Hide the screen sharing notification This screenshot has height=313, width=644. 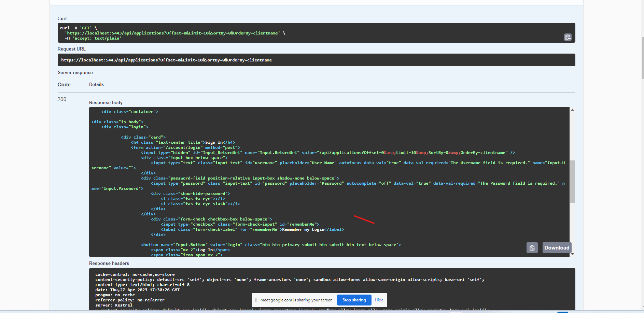click(379, 300)
